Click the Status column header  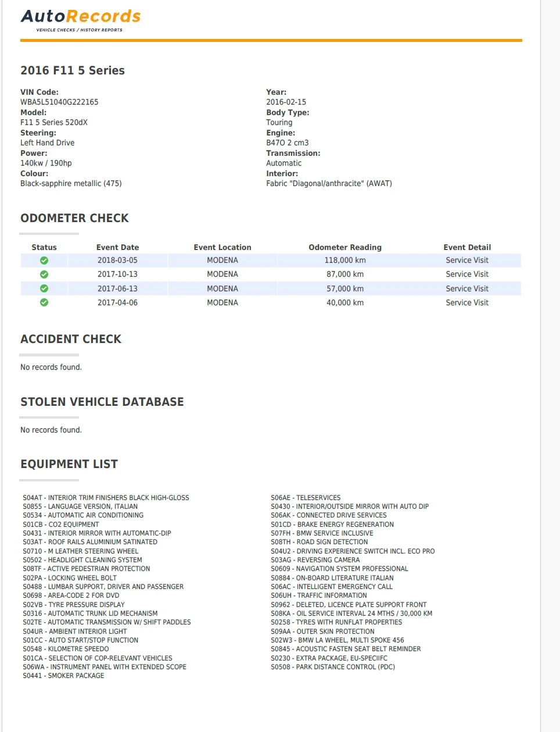44,247
